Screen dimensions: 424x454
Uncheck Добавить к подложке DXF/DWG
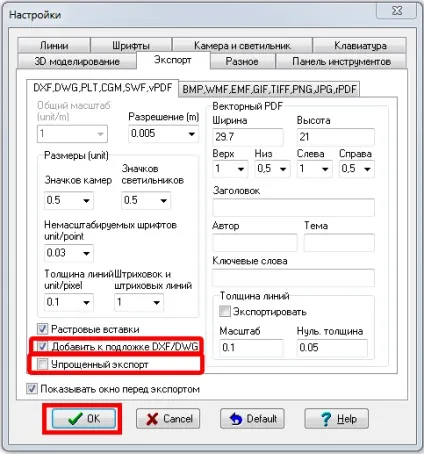(x=43, y=347)
